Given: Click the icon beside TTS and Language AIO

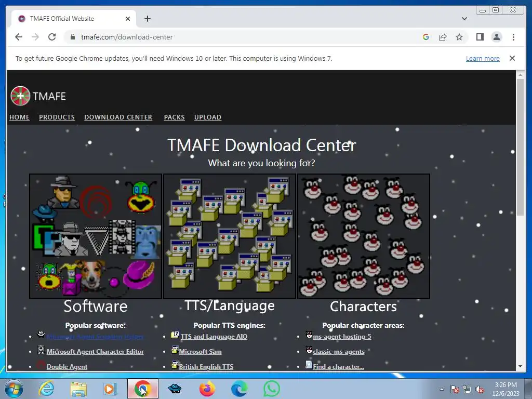Looking at the screenshot, I should [175, 335].
